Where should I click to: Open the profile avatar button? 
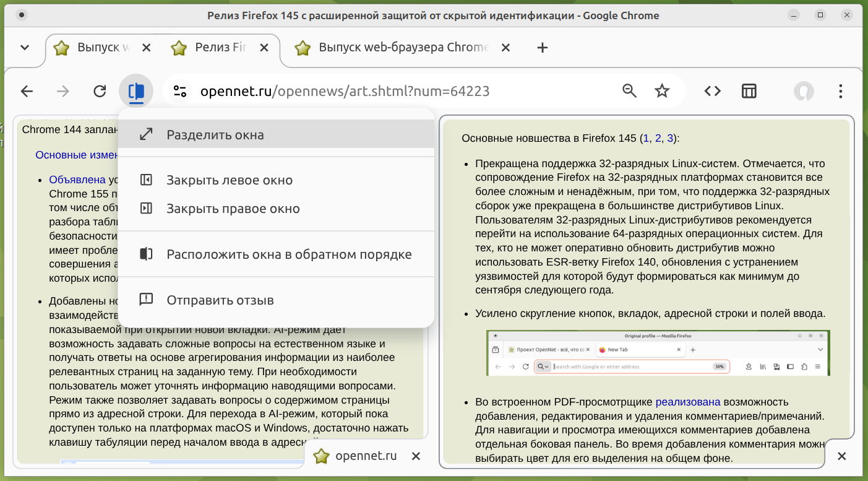pos(804,92)
